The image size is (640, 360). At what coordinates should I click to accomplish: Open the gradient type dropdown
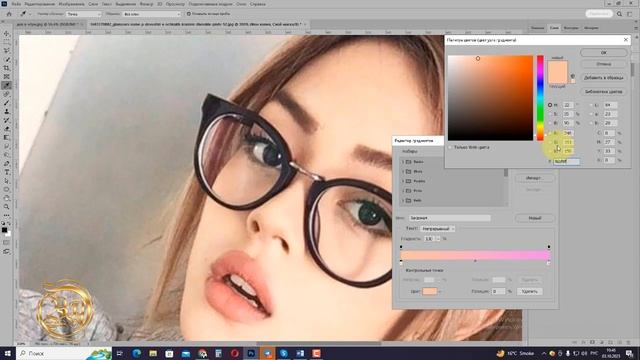(438, 229)
